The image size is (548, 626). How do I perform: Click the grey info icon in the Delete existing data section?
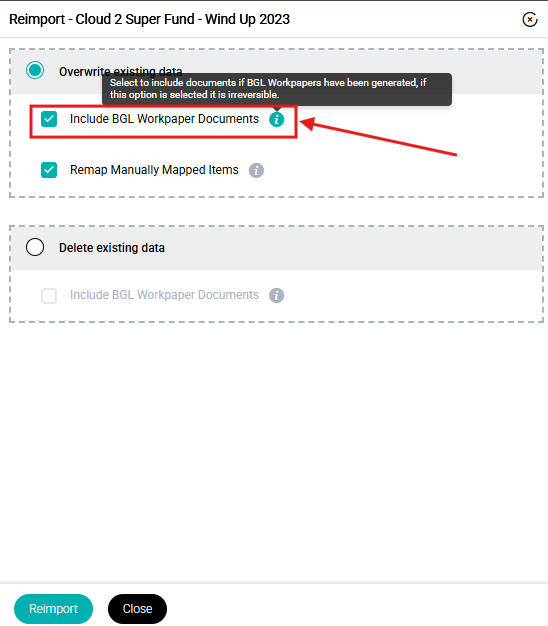coord(276,295)
